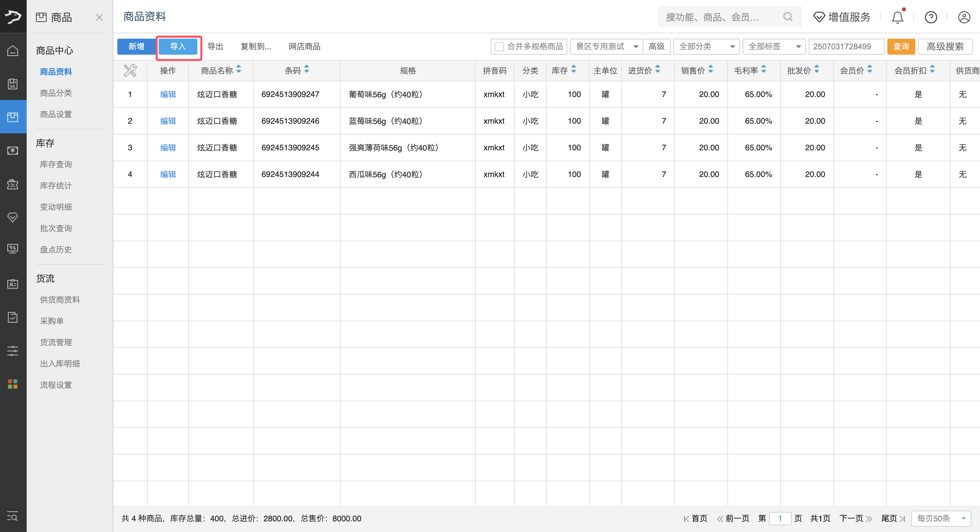Click the 网店商品 button

click(304, 46)
